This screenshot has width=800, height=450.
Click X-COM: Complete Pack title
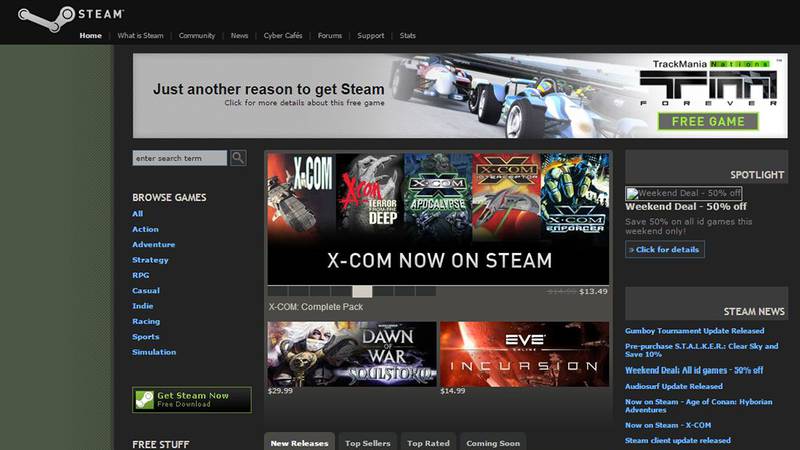coord(316,307)
